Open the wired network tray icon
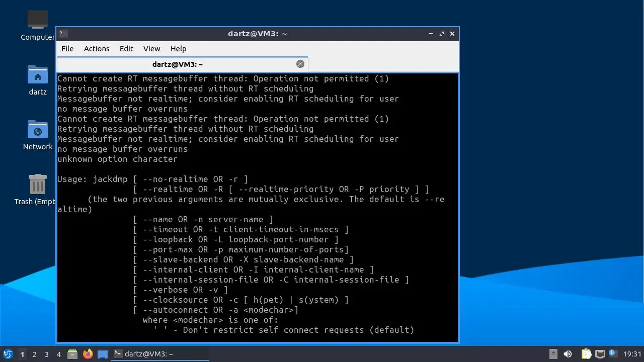644x362 pixels. pyautogui.click(x=600, y=354)
